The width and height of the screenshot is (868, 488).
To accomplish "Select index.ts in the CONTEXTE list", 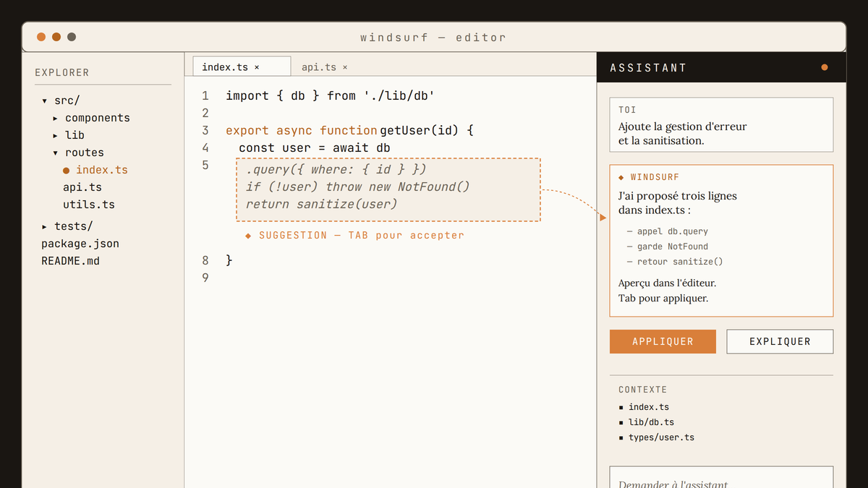I will tap(649, 407).
